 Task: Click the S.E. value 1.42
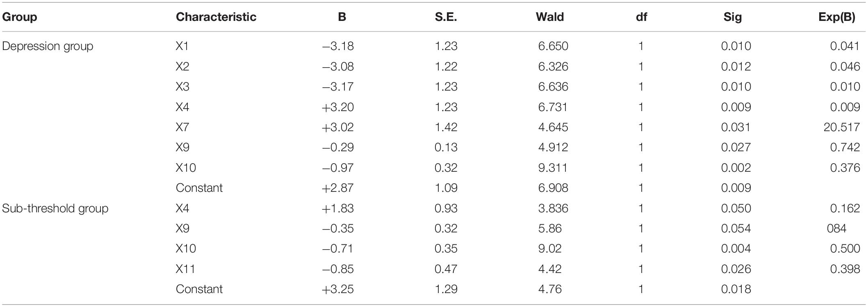446,127
